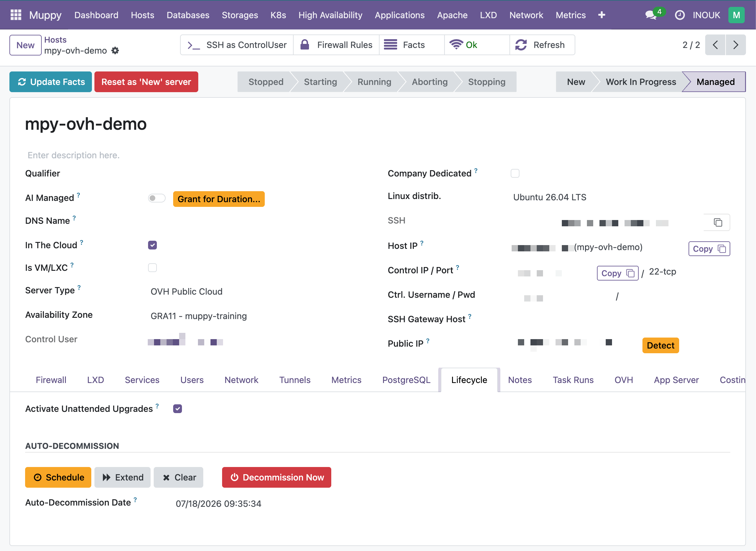Image resolution: width=756 pixels, height=551 pixels.
Task: Uncheck the In The Cloud checkbox
Action: [152, 245]
